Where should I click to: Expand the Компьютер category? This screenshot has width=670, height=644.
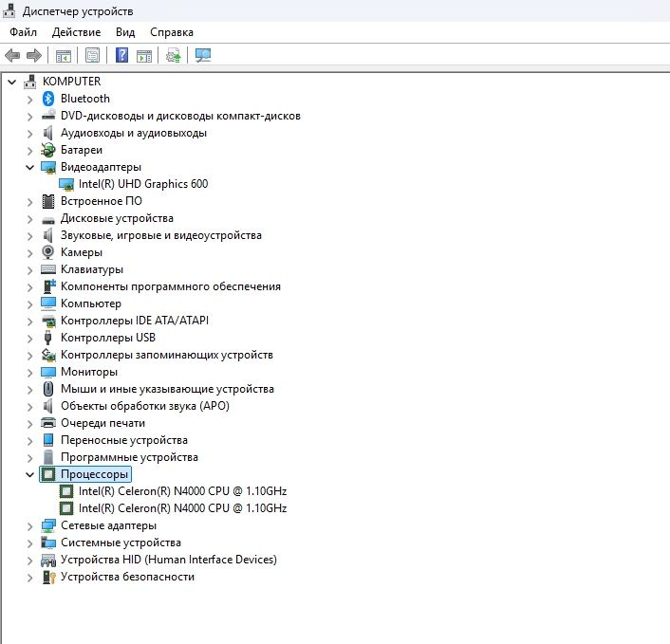(29, 304)
